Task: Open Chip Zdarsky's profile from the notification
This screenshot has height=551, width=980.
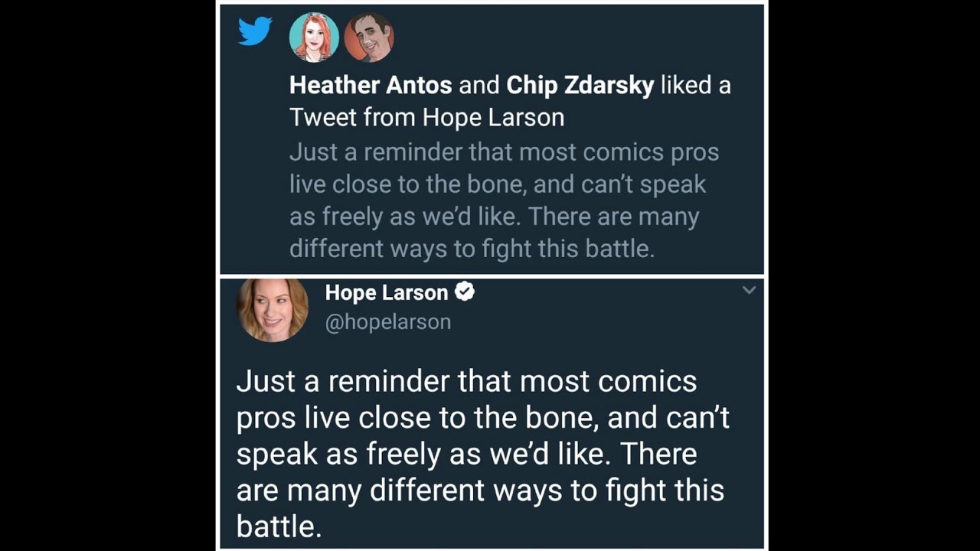Action: pos(580,85)
